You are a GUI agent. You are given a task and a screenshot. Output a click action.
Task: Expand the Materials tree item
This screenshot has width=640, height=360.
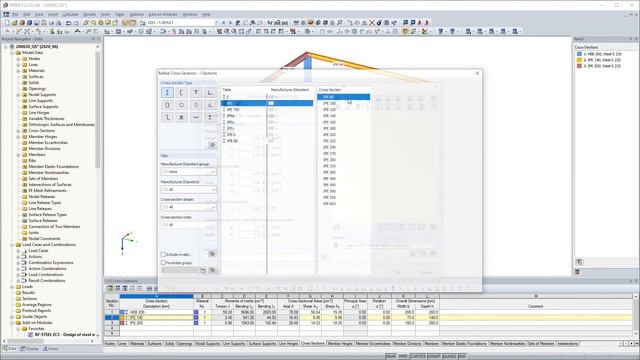coord(18,71)
